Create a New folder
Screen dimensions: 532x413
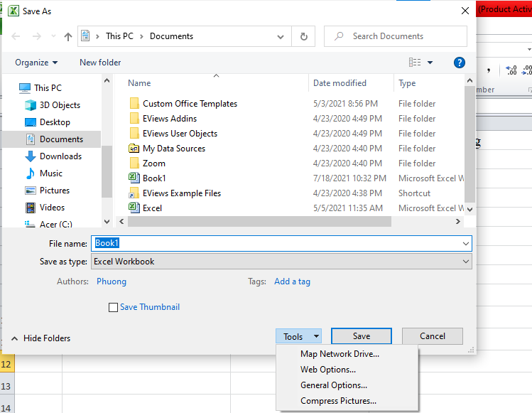tap(100, 63)
